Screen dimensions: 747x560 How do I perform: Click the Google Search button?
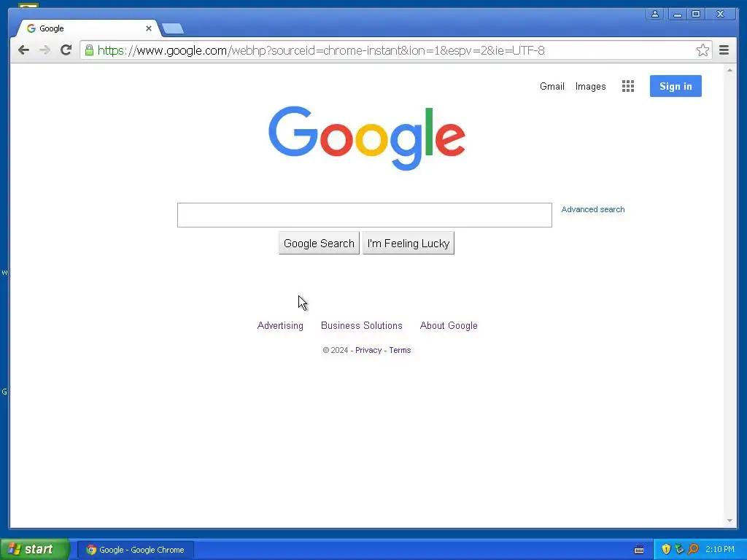tap(319, 244)
